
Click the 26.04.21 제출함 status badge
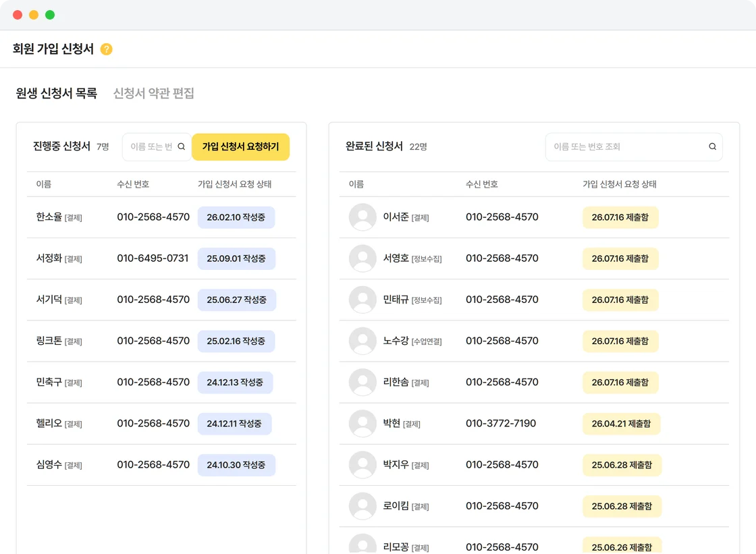click(x=622, y=424)
